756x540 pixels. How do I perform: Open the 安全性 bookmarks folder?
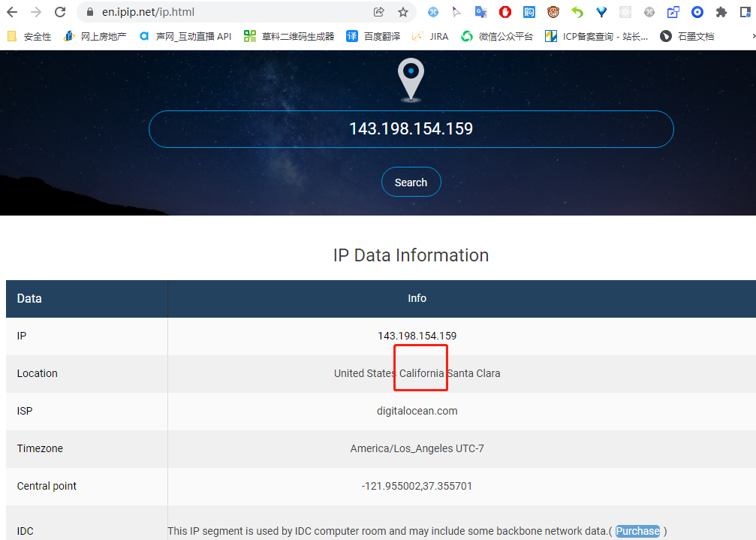[x=30, y=36]
